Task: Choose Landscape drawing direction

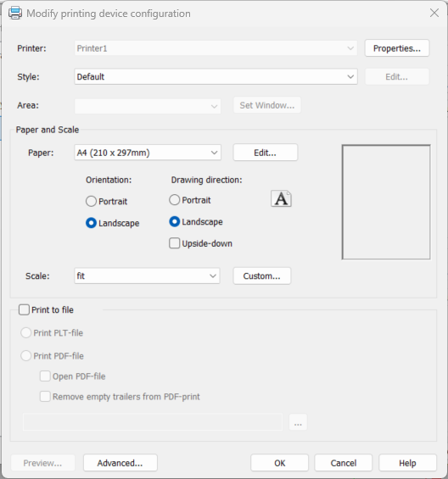Action: (174, 222)
